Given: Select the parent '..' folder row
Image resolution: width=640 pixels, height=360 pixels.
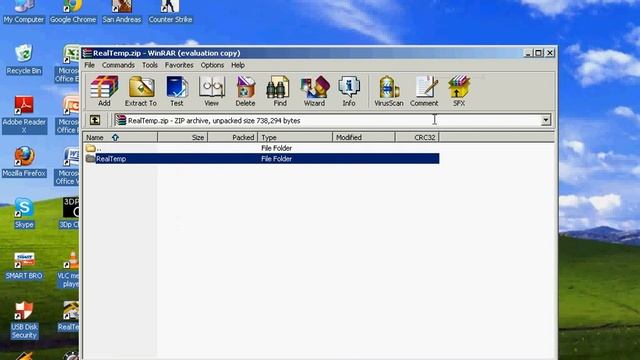Looking at the screenshot, I should click(262, 148).
